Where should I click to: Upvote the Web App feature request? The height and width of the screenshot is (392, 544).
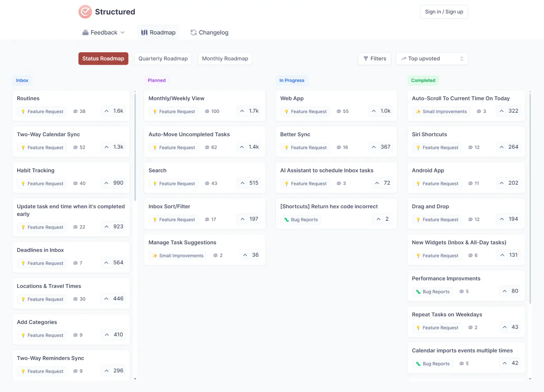380,111
